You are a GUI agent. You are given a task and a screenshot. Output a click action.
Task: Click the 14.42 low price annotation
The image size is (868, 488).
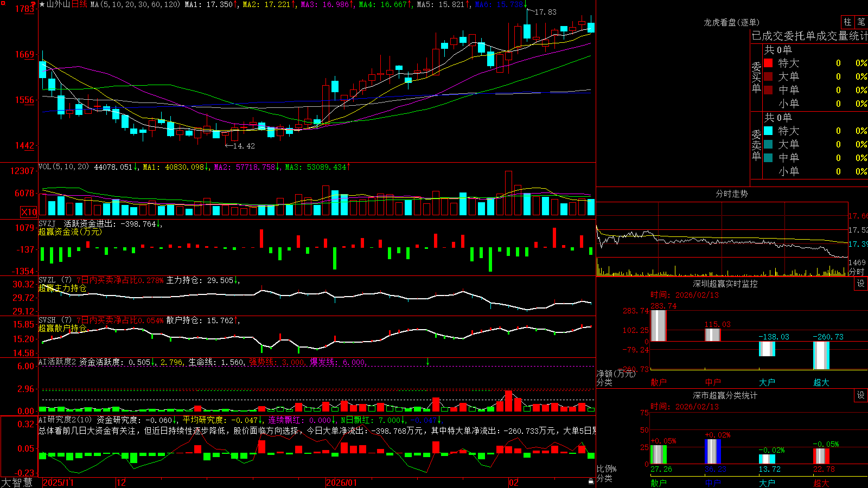(x=244, y=146)
